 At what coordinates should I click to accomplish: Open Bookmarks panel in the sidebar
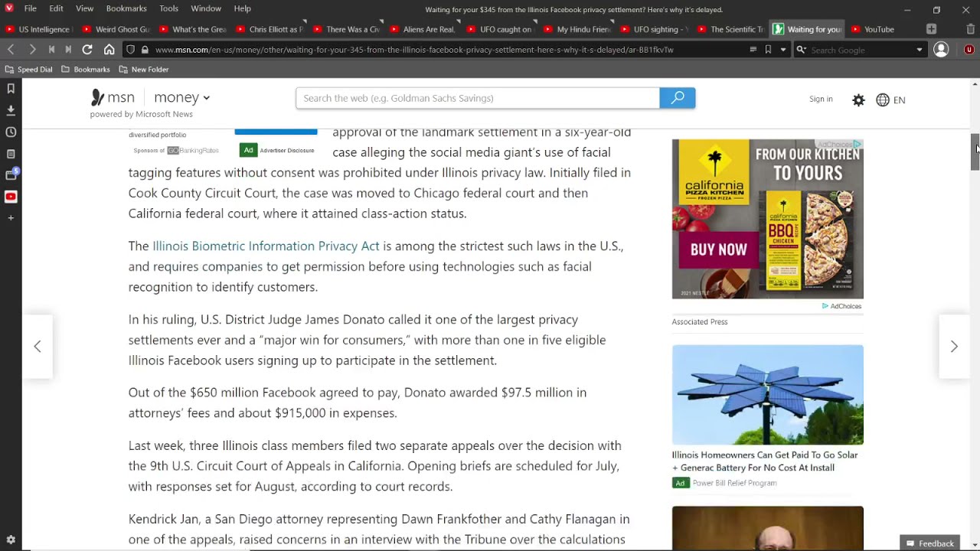[11, 89]
